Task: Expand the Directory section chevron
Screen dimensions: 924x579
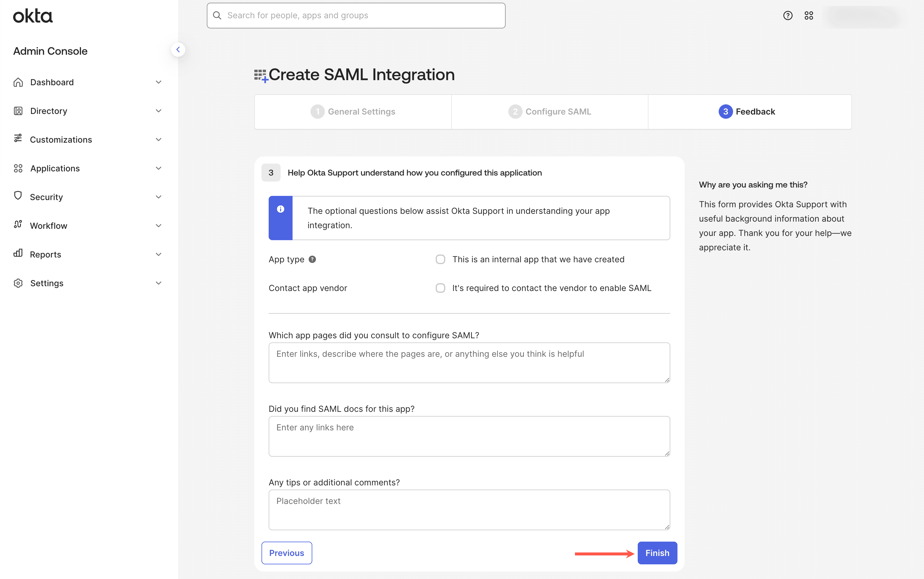Action: pos(158,111)
